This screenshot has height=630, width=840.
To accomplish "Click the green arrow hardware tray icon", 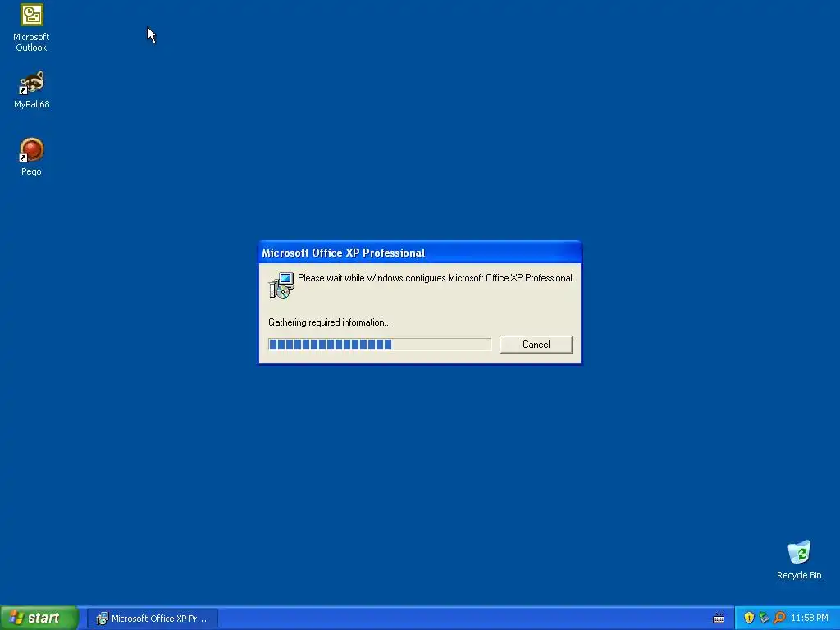I will [x=764, y=618].
